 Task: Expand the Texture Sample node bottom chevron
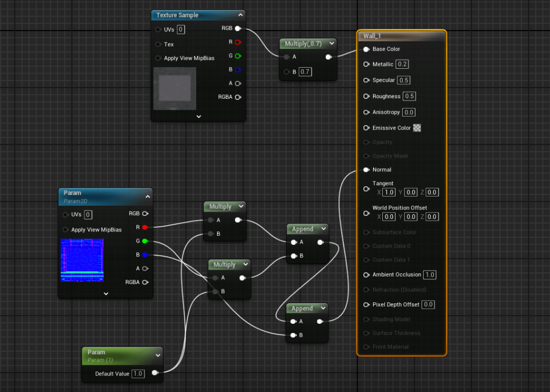[x=198, y=116]
